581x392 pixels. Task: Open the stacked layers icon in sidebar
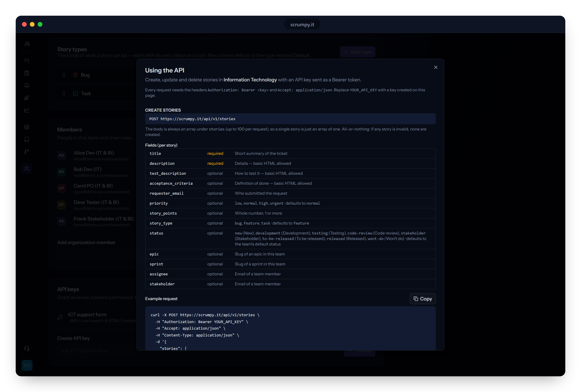coord(27,127)
